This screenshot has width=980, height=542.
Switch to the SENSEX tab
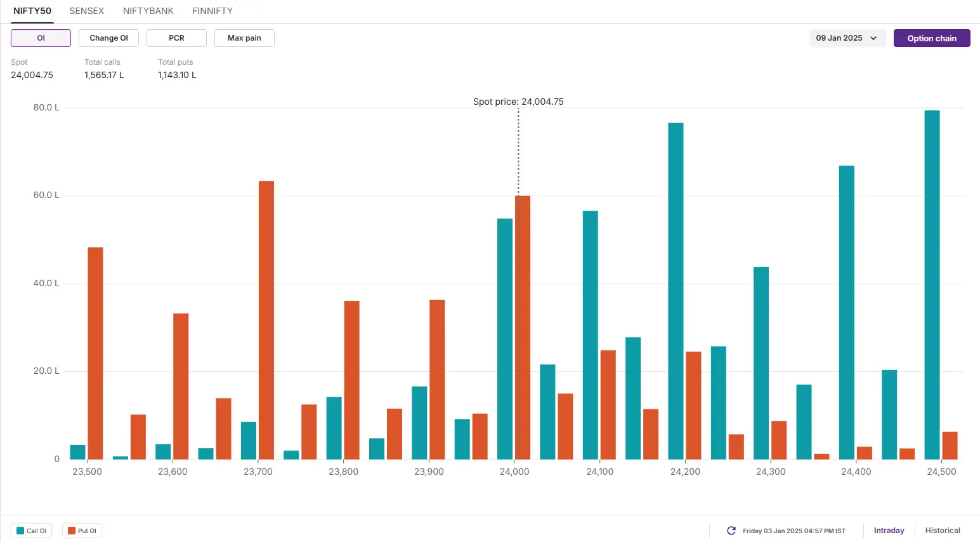coord(87,11)
